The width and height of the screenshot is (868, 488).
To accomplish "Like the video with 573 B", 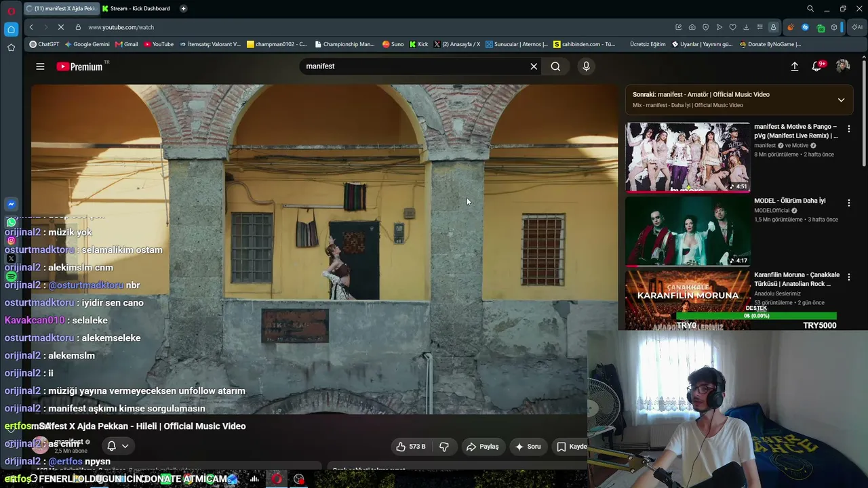I will [410, 447].
